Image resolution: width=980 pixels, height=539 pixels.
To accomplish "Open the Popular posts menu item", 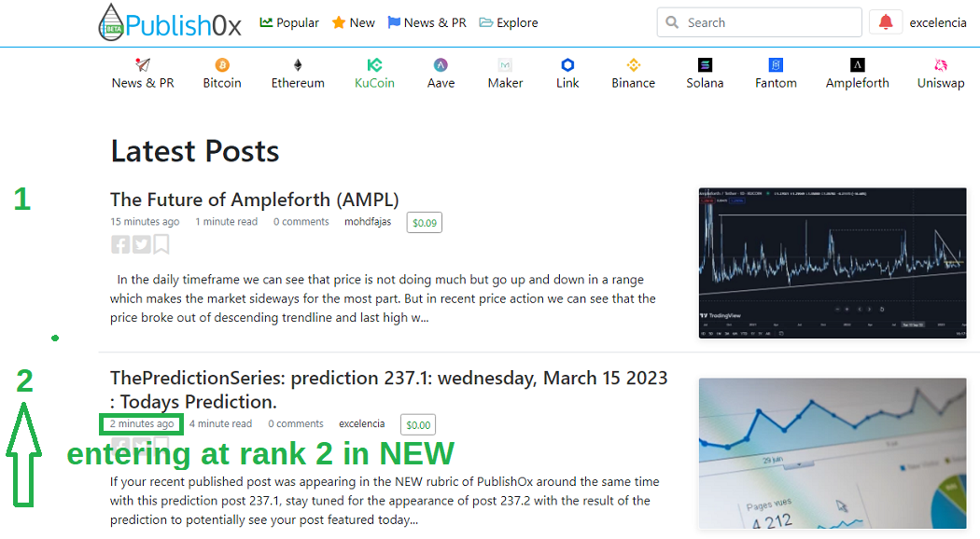I will (289, 22).
